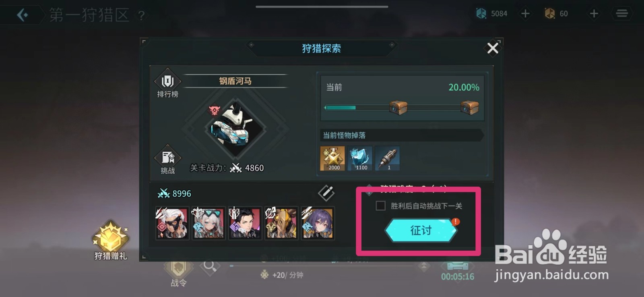View the gold medal drop reward 2000
644x297 pixels.
332,158
